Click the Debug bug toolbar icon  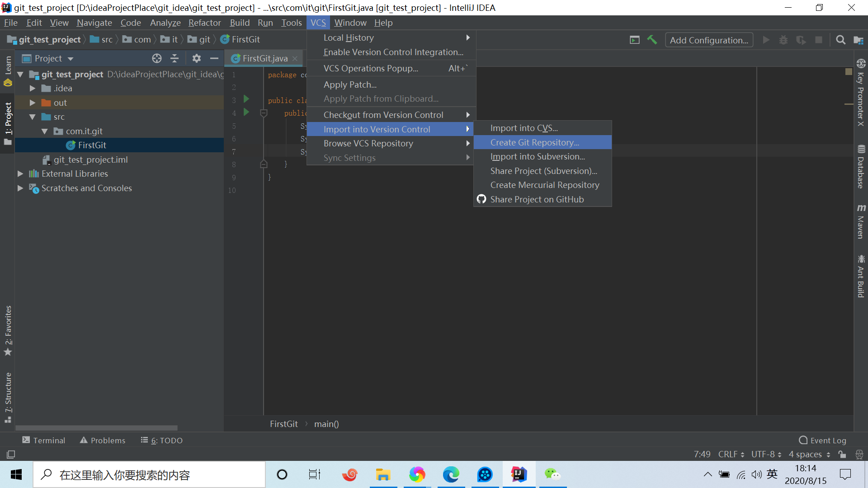783,40
